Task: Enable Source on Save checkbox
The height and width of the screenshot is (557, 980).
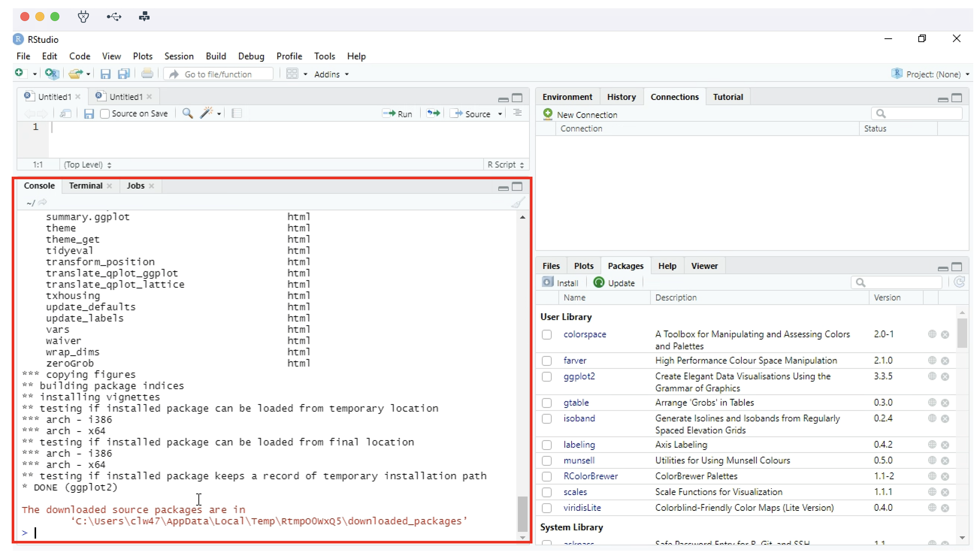Action: 105,114
